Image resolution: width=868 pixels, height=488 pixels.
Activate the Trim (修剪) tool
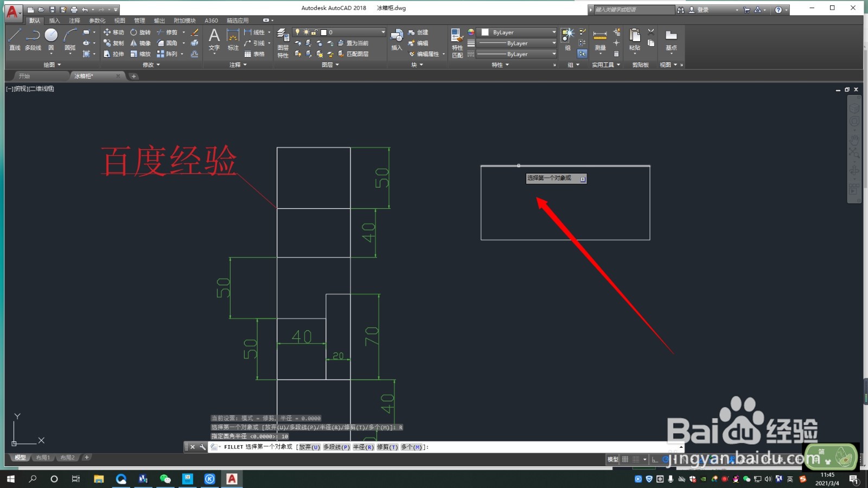click(167, 33)
